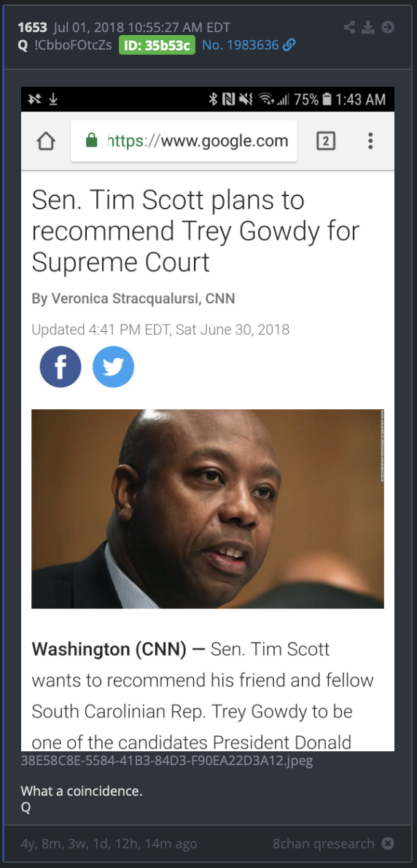Click the download icon in post header
Screen dimensions: 417x868
[x=368, y=27]
